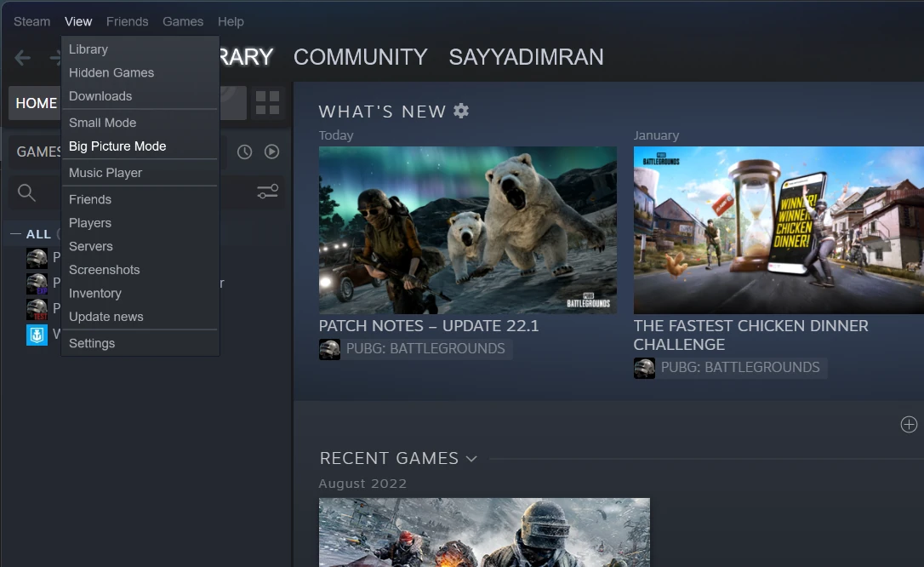The height and width of the screenshot is (567, 924).
Task: Open the Help menu
Action: (231, 21)
